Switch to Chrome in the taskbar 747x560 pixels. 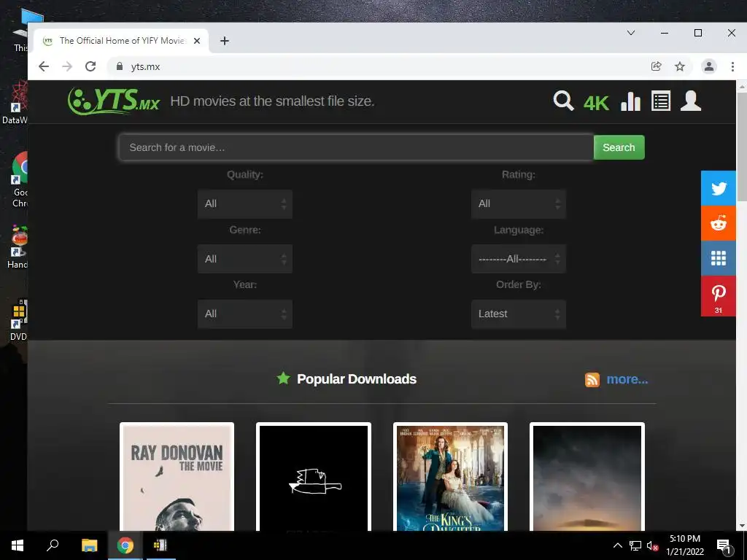click(x=125, y=545)
